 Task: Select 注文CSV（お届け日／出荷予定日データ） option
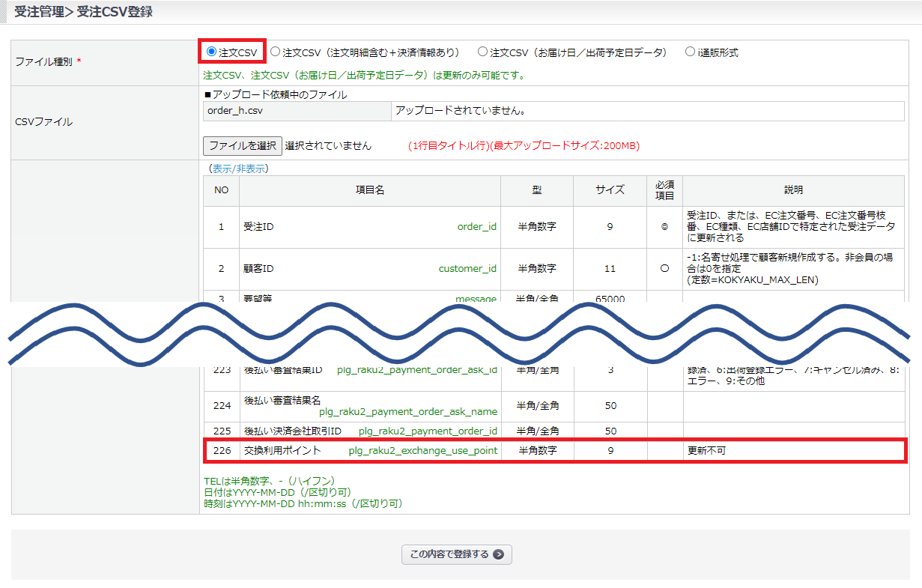483,52
